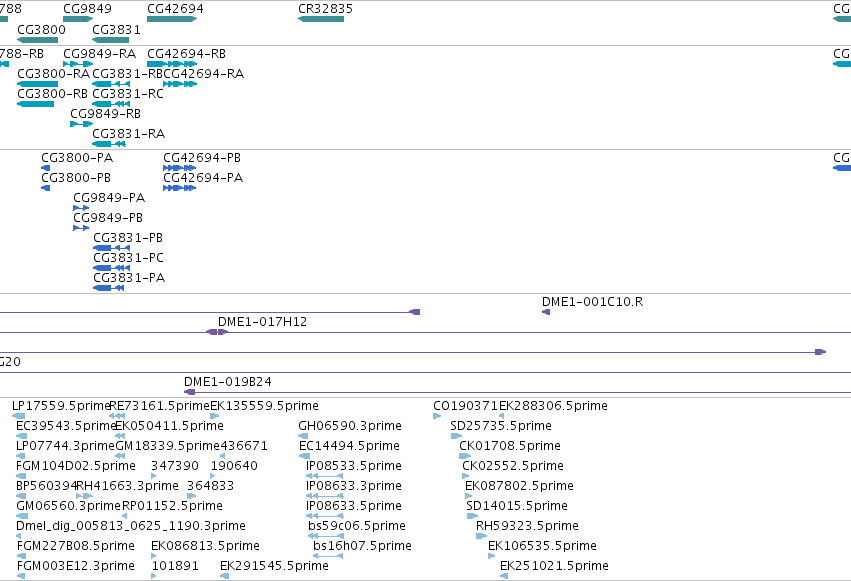Click the purple arrow glyph under DME1-001C10.R
The height and width of the screenshot is (581, 851).
pos(546,312)
